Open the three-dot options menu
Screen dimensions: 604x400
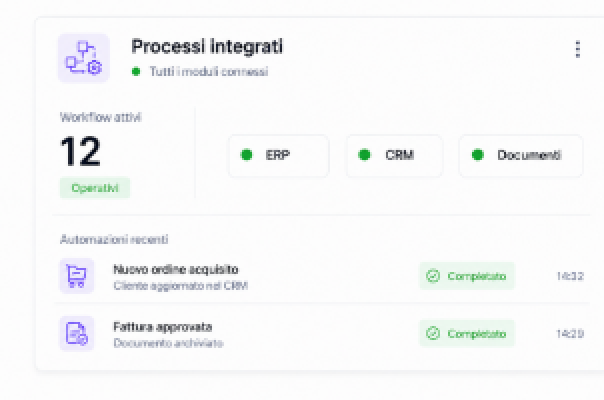tap(577, 49)
